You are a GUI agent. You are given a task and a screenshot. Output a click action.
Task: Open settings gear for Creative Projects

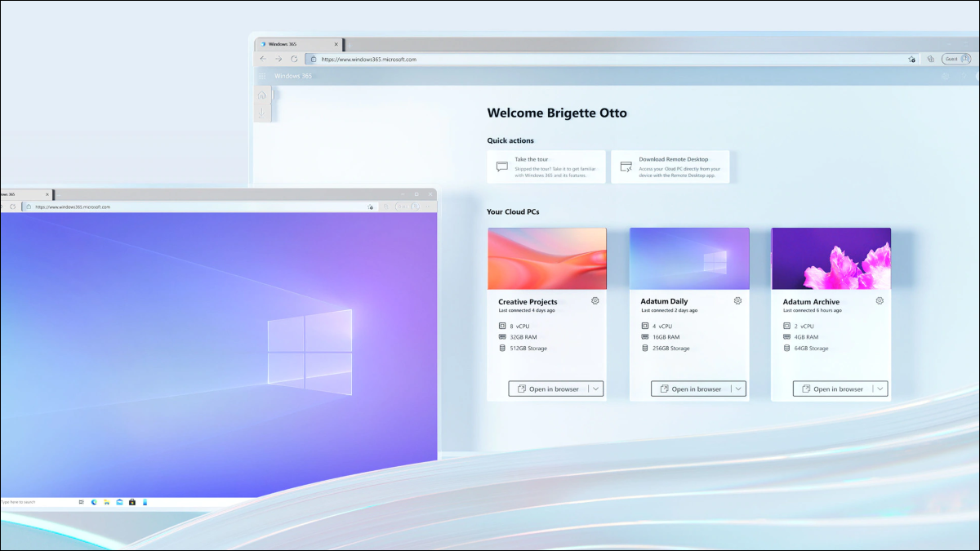tap(595, 301)
